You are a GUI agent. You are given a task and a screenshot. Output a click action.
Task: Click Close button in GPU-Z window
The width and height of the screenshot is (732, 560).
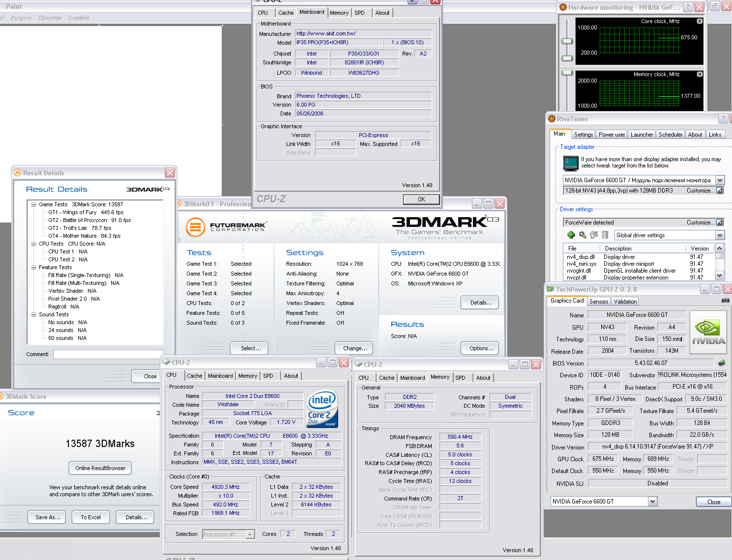point(714,502)
